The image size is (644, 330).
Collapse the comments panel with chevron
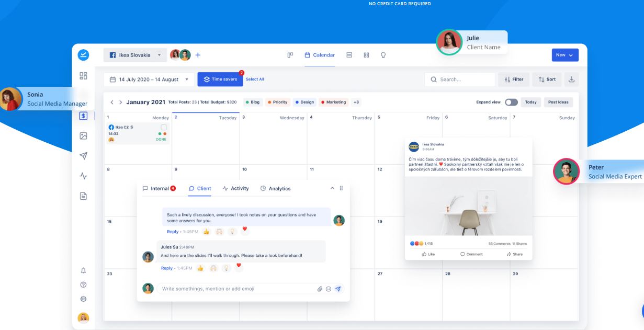332,188
